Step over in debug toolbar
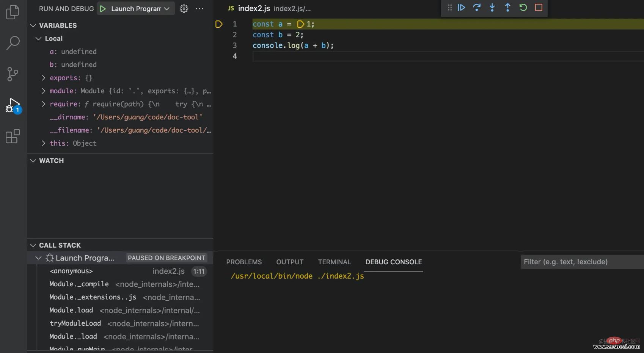 (x=477, y=8)
